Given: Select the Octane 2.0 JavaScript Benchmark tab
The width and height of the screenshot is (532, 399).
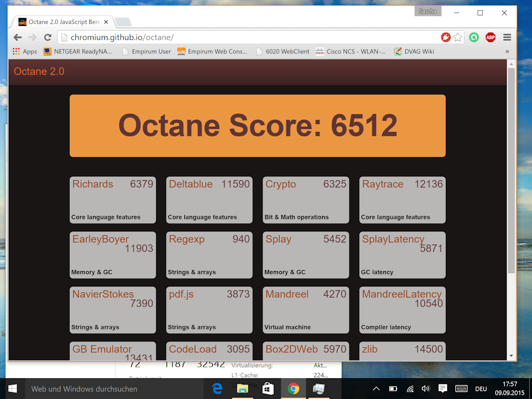Looking at the screenshot, I should 63,22.
